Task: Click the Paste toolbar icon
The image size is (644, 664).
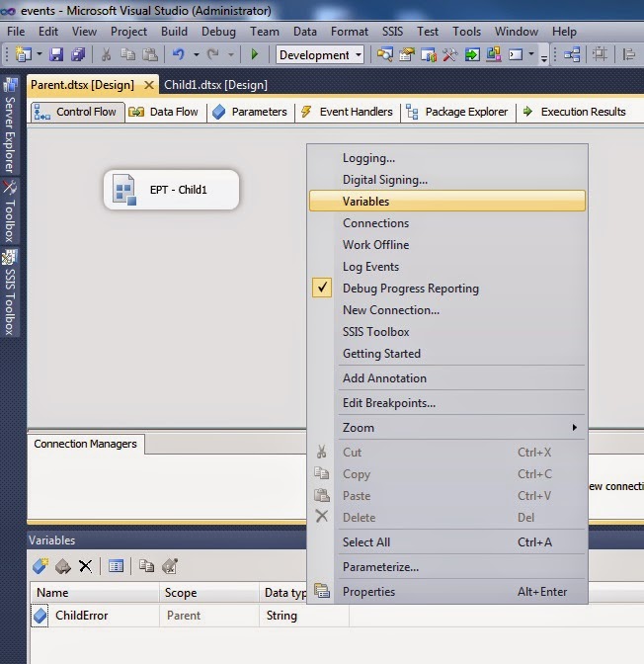Action: click(150, 54)
